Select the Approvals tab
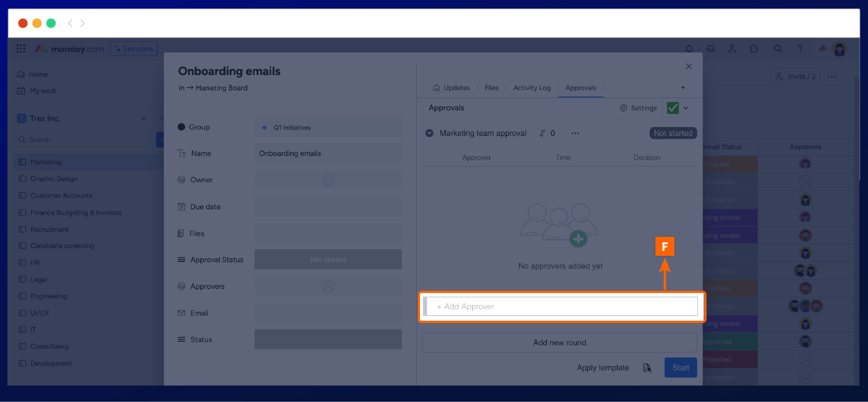 [x=581, y=88]
